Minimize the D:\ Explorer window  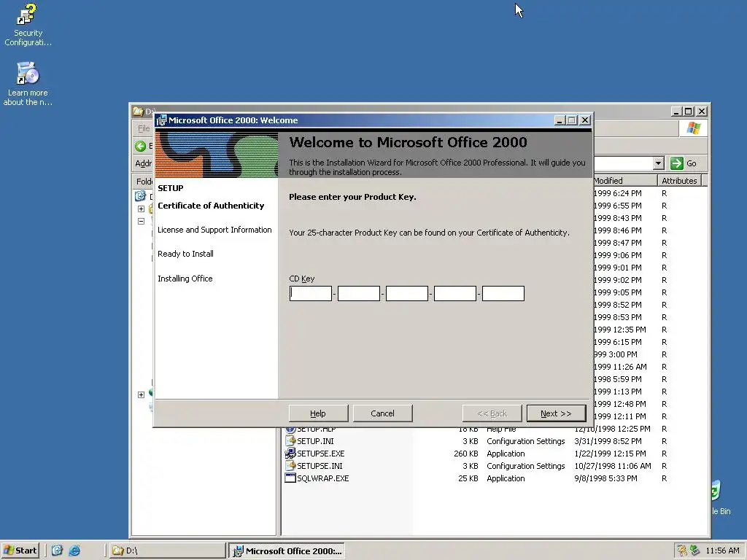[676, 112]
